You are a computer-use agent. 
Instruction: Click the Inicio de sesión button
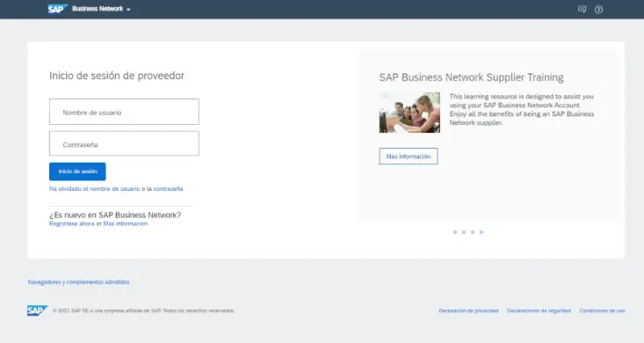click(x=77, y=171)
